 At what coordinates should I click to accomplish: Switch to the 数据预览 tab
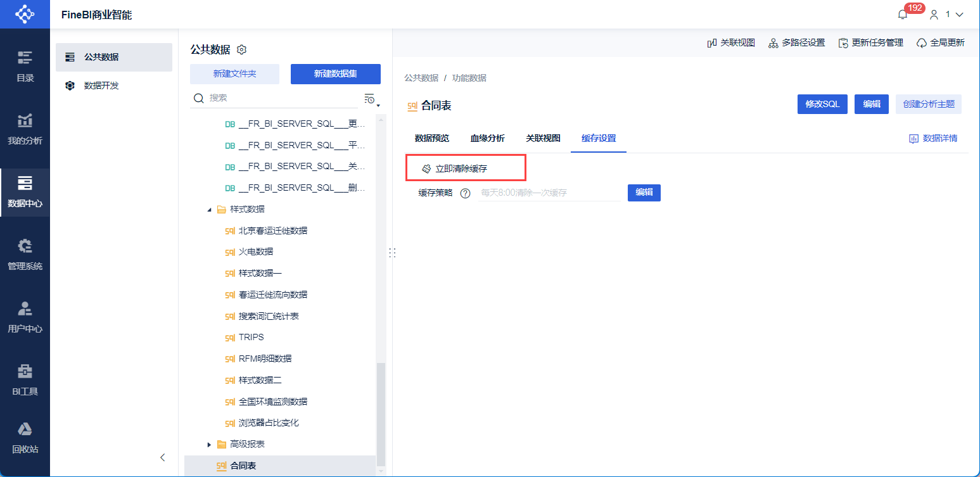click(x=432, y=138)
